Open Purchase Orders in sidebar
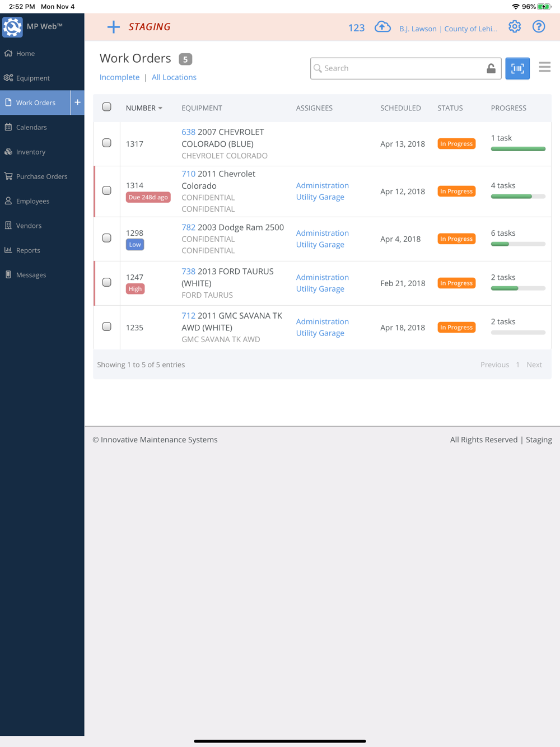560x747 pixels. pos(42,176)
